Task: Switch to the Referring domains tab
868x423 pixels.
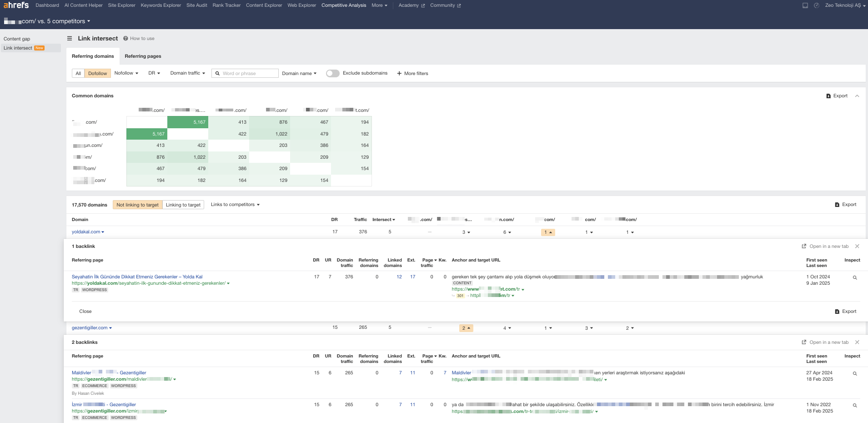Action: [x=93, y=56]
